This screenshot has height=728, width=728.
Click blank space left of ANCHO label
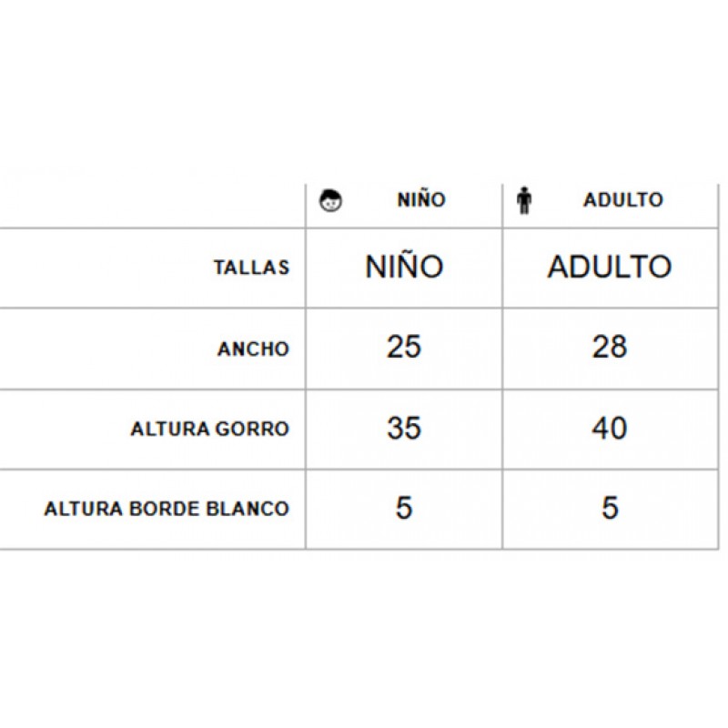click(107, 349)
